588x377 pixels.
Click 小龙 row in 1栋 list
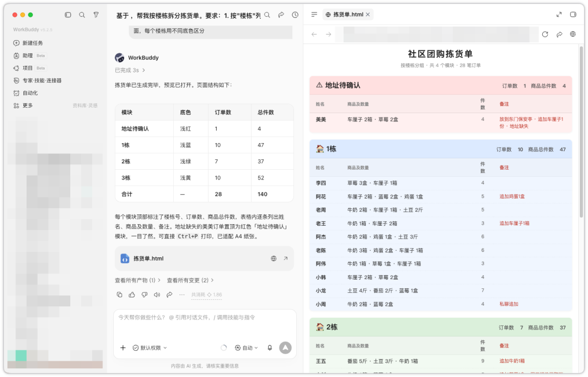440,291
